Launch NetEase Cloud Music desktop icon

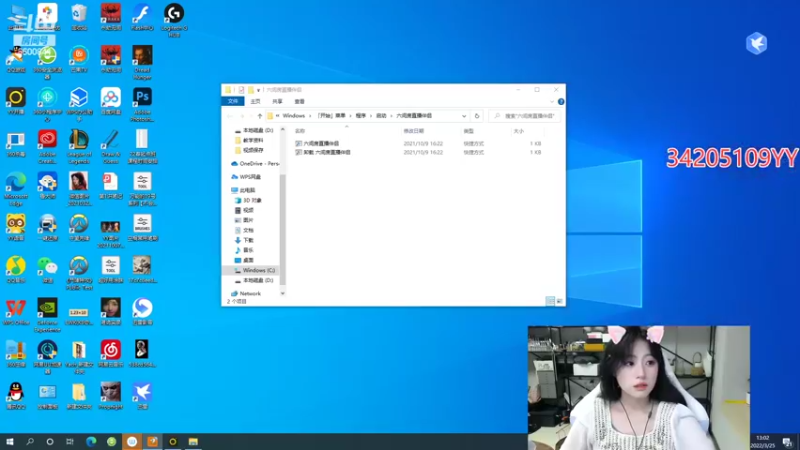pos(110,354)
